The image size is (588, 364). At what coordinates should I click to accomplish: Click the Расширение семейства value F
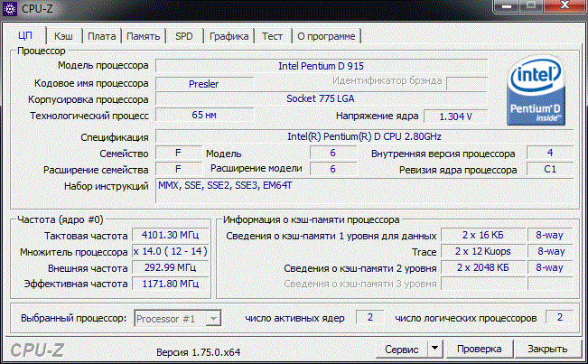click(179, 169)
